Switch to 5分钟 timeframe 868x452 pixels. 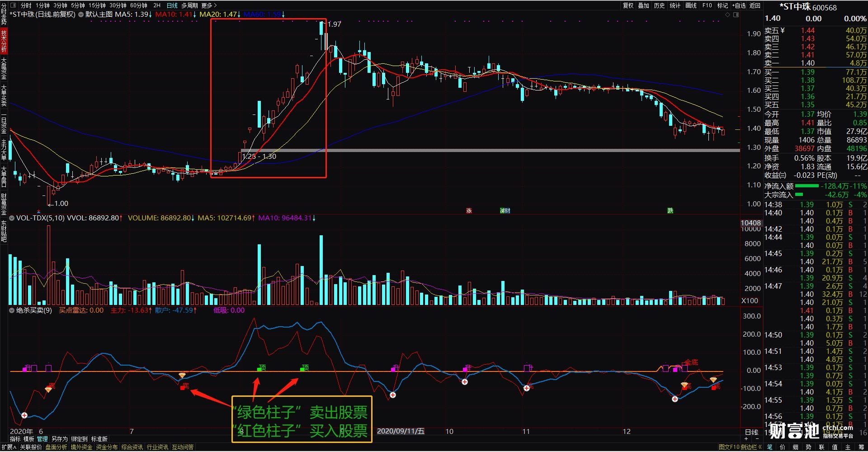(78, 5)
